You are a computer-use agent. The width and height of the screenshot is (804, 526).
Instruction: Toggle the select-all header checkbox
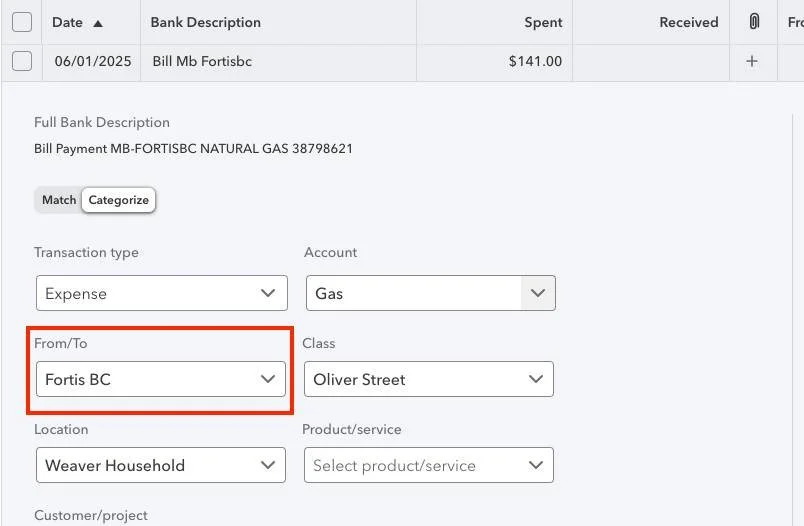pos(22,22)
